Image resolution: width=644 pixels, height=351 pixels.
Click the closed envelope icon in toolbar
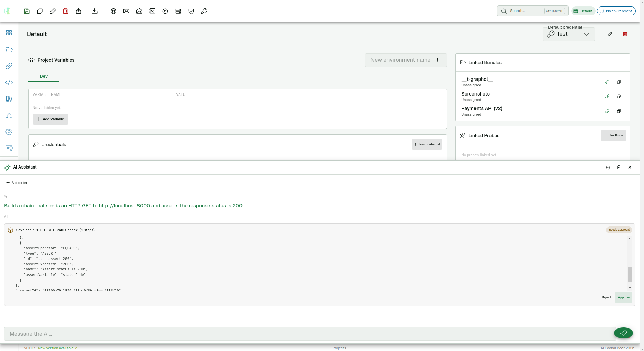point(127,11)
